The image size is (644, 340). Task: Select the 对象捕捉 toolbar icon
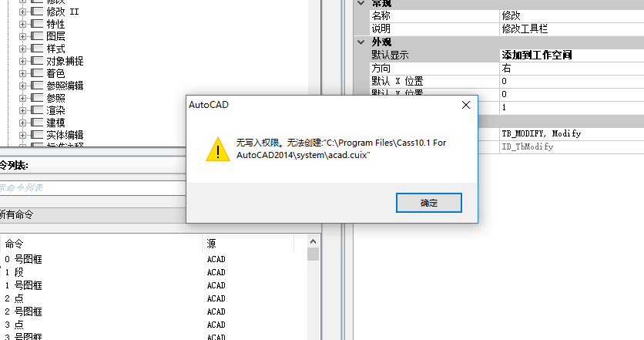coord(37,61)
